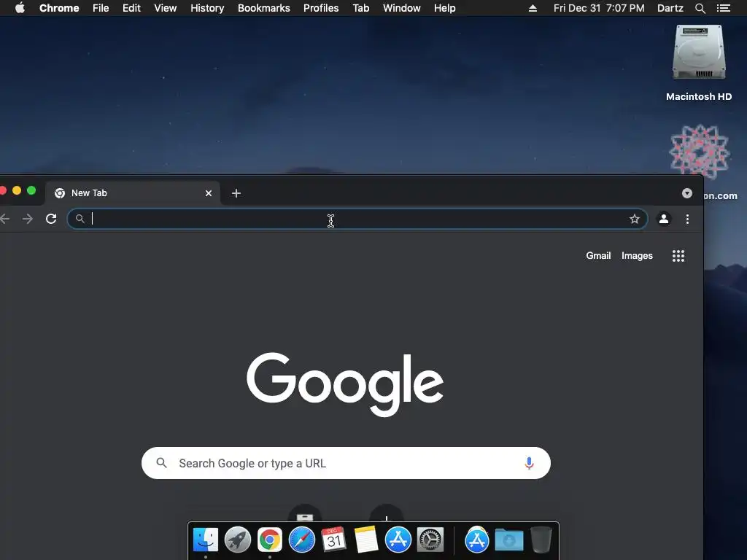
Task: Open the App Store icon next to the Downloads folder
Action: 477,540
